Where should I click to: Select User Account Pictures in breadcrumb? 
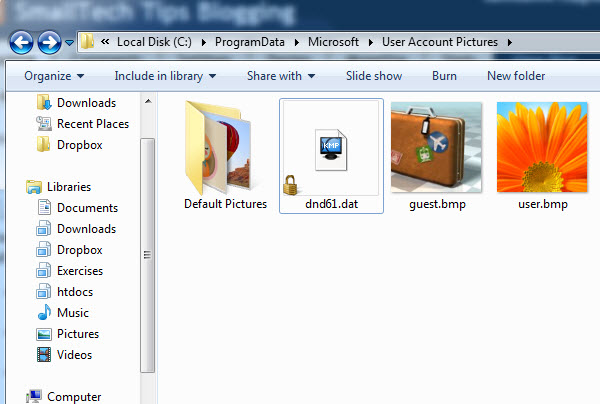coord(440,42)
